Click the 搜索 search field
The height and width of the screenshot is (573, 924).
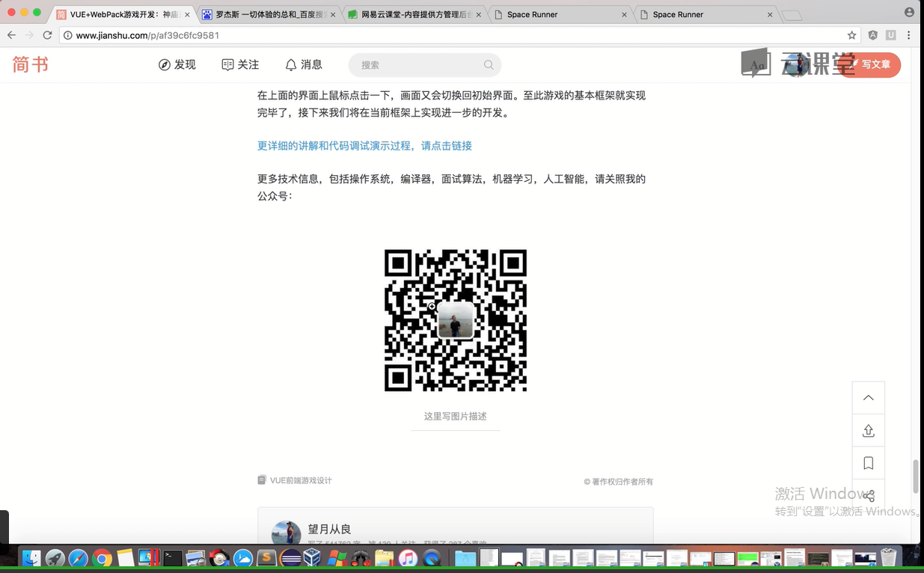coord(424,65)
